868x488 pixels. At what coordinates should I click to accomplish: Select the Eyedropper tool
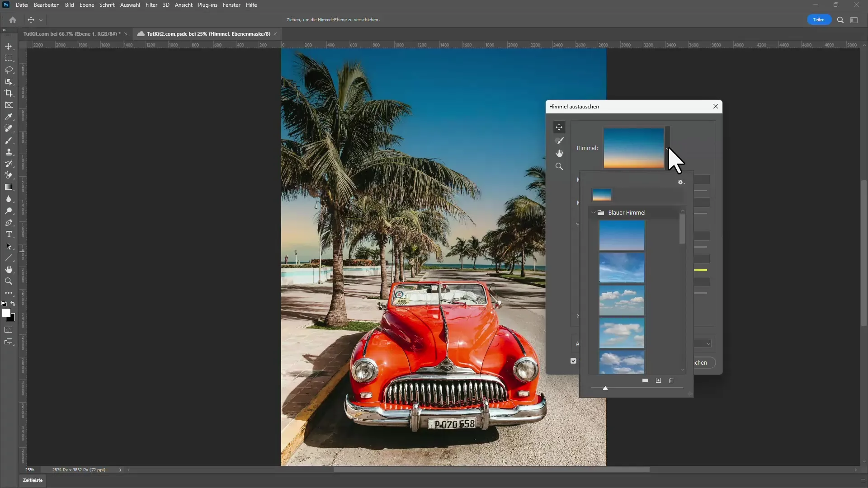pos(9,117)
